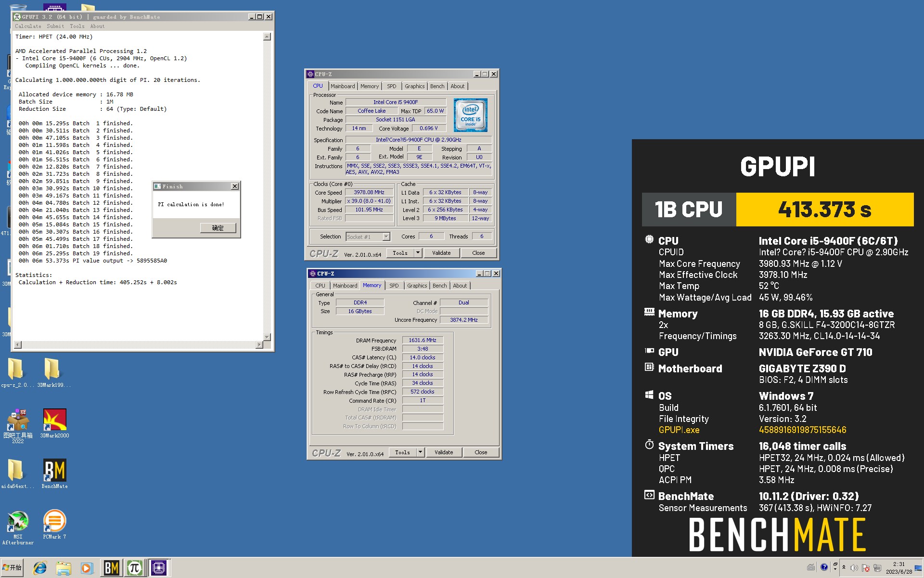Click the Intel Core i5 9400F name field
Viewport: 924px width, 578px height.
pyautogui.click(x=396, y=102)
